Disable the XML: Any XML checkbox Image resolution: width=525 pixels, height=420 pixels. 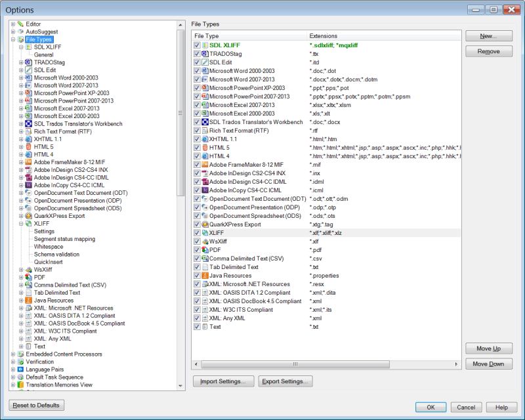[x=198, y=318]
